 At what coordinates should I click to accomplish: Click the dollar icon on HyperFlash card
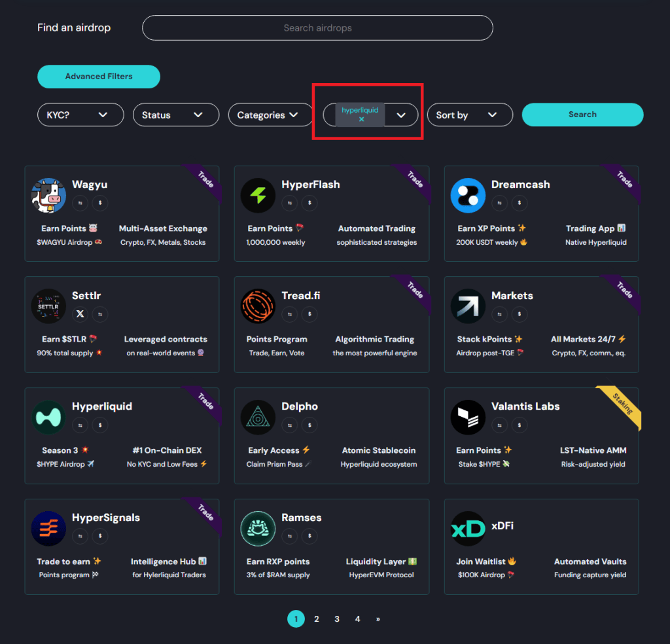pos(309,203)
